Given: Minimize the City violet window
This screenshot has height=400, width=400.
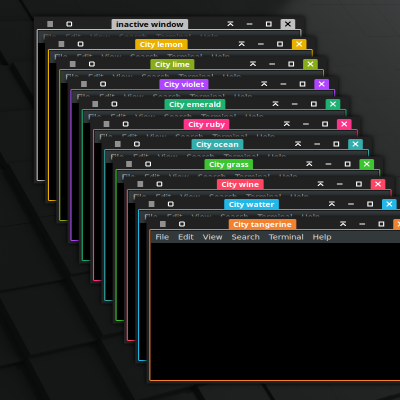Looking at the screenshot, I should (283, 84).
